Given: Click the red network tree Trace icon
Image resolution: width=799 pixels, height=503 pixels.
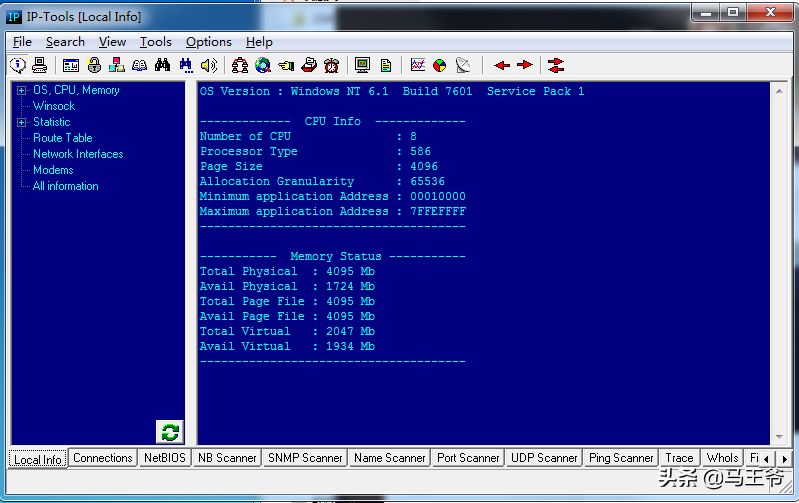Looking at the screenshot, I should coord(239,65).
